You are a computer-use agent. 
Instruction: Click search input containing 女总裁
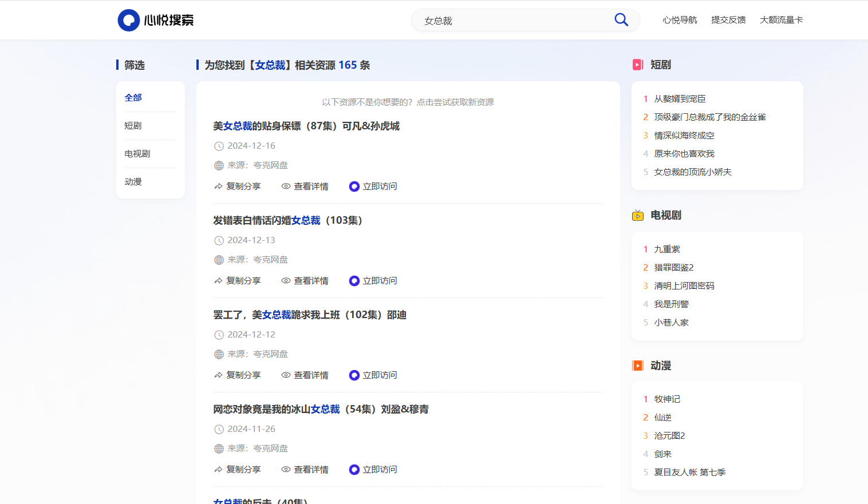coord(515,21)
